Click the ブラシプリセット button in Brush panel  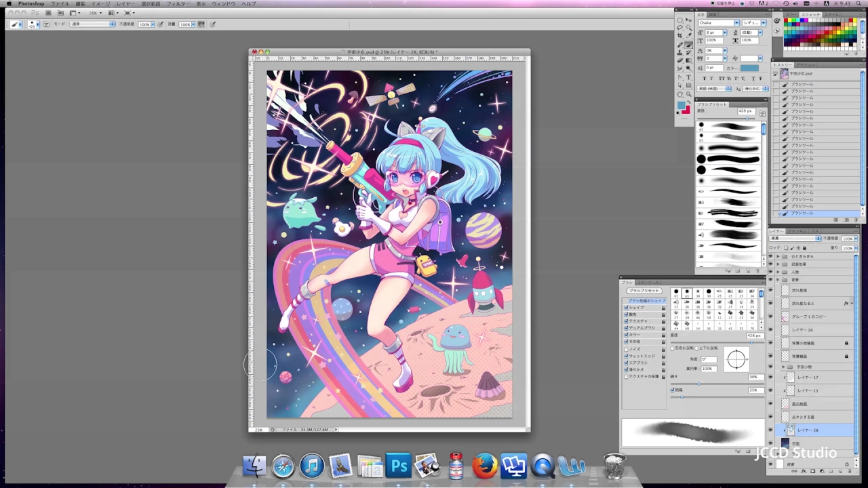[644, 291]
